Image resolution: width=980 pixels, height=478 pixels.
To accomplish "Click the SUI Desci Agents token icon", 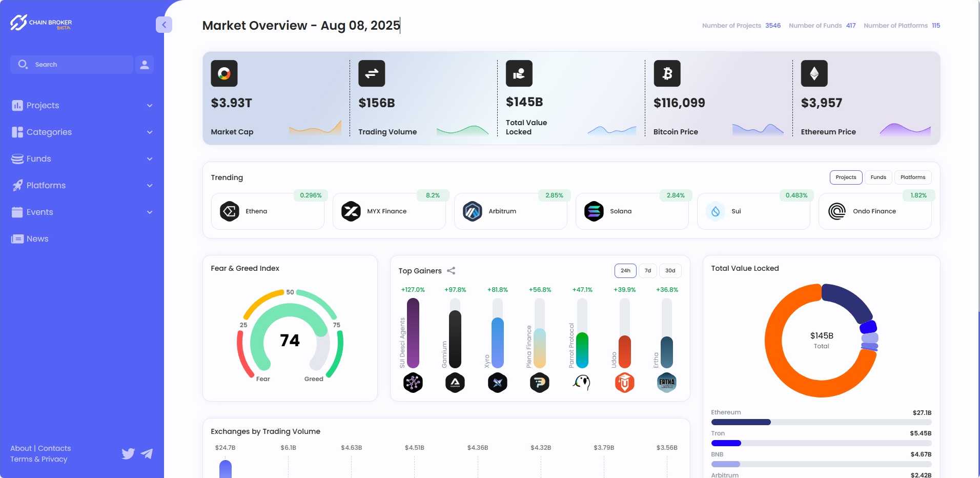I will click(413, 383).
